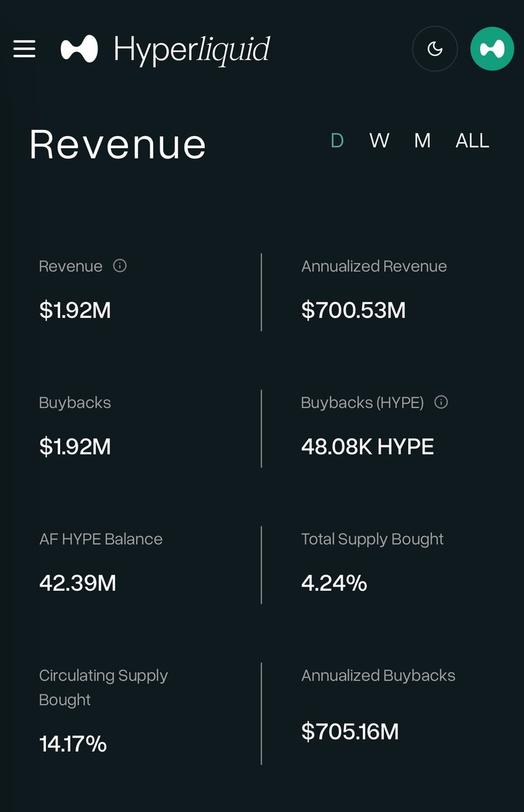Click the $705.16M annualized buybacks value

350,731
